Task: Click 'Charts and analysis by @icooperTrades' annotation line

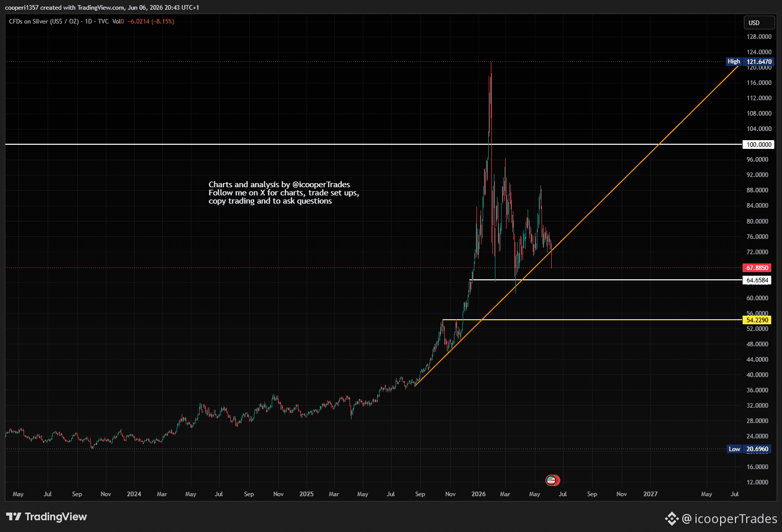Action: click(279, 185)
